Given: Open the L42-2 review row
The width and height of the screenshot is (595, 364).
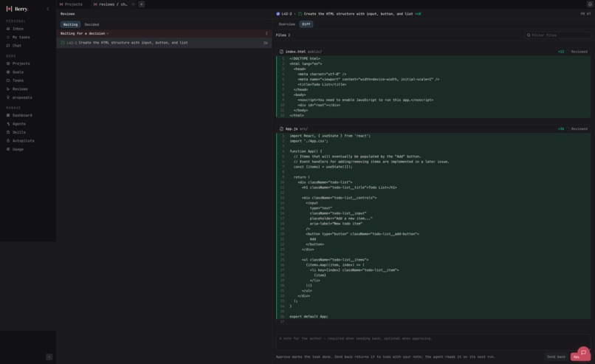Looking at the screenshot, I should [x=164, y=43].
